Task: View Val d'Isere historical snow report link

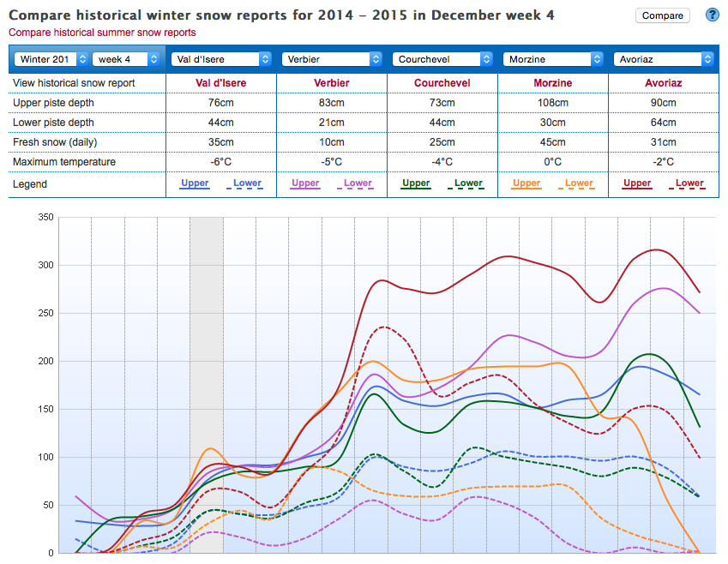Action: 221,83
